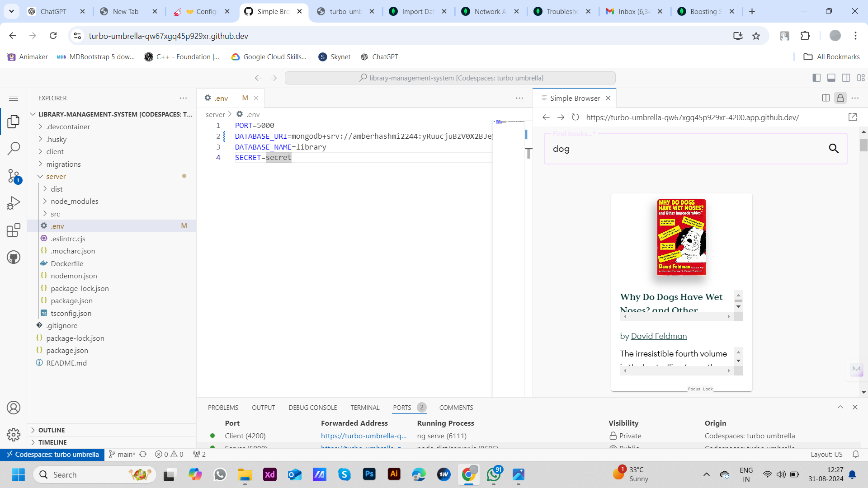Open the Extensions view icon
This screenshot has width=868, height=488.
point(14,230)
